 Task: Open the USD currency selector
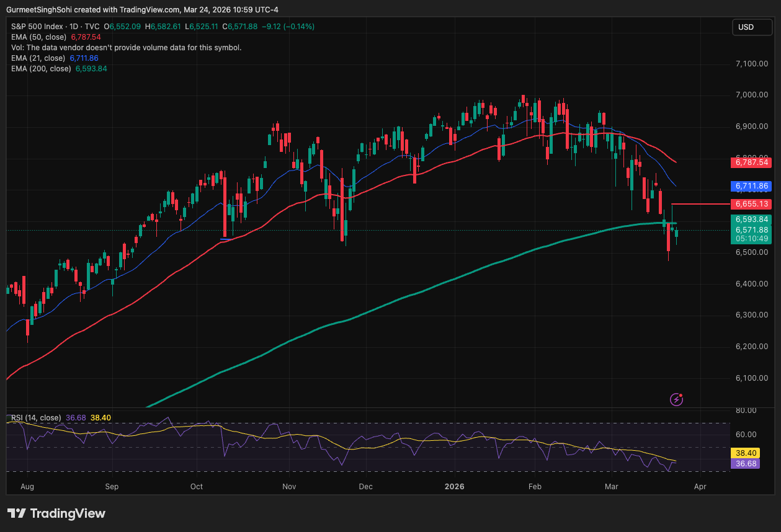tap(751, 27)
